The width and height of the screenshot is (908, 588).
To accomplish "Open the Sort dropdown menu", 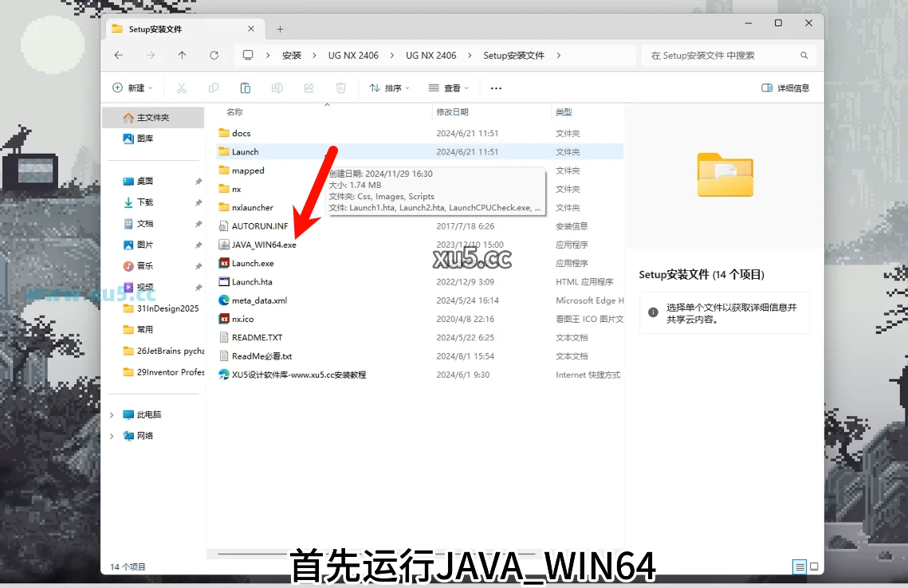I will (389, 88).
